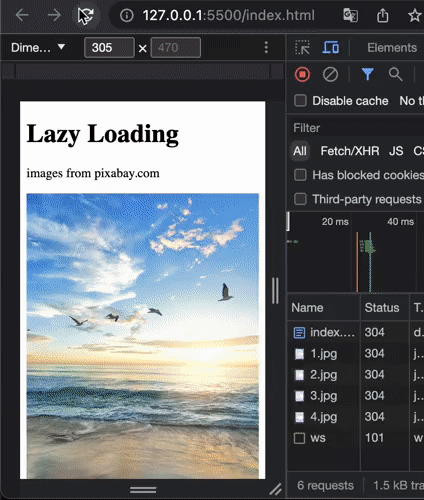Image resolution: width=424 pixels, height=500 pixels.
Task: Switch to the Elements tab
Action: tap(392, 48)
